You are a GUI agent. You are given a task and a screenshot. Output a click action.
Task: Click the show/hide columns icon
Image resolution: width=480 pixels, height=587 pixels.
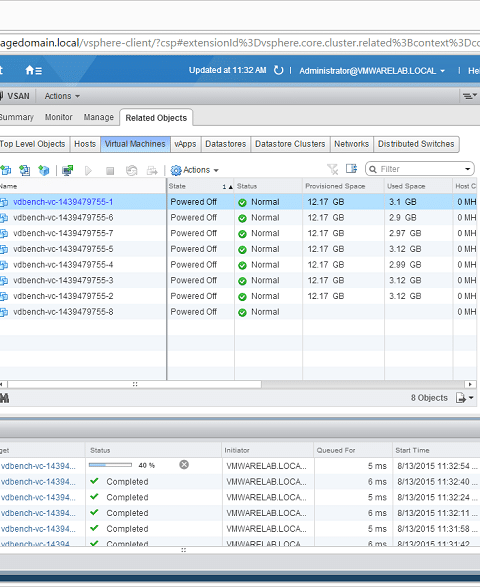(352, 169)
